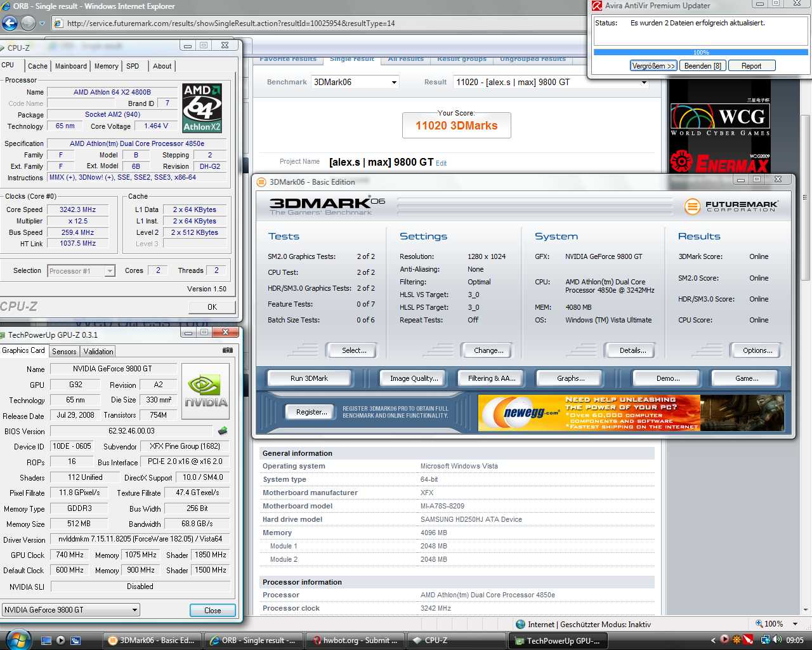The height and width of the screenshot is (650, 812).
Task: Click the volume speaker tray icon
Action: (777, 640)
